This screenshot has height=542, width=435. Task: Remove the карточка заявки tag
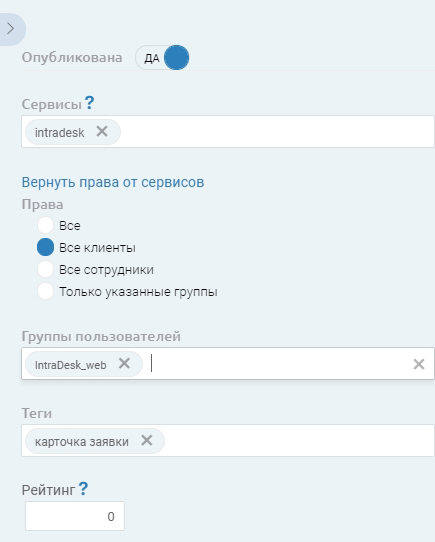tap(147, 440)
